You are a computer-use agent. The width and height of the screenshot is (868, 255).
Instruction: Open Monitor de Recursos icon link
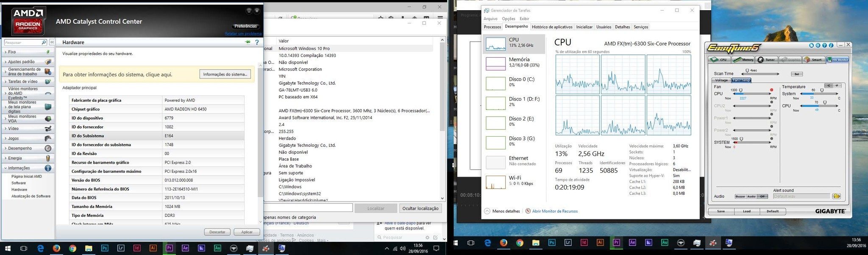coord(528,211)
